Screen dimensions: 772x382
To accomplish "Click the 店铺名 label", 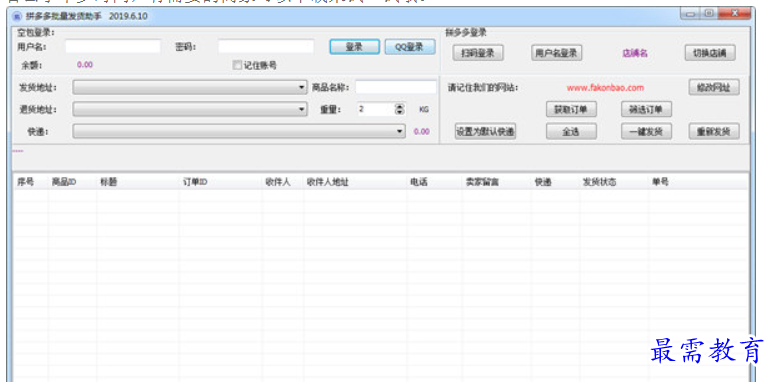I will tap(635, 53).
